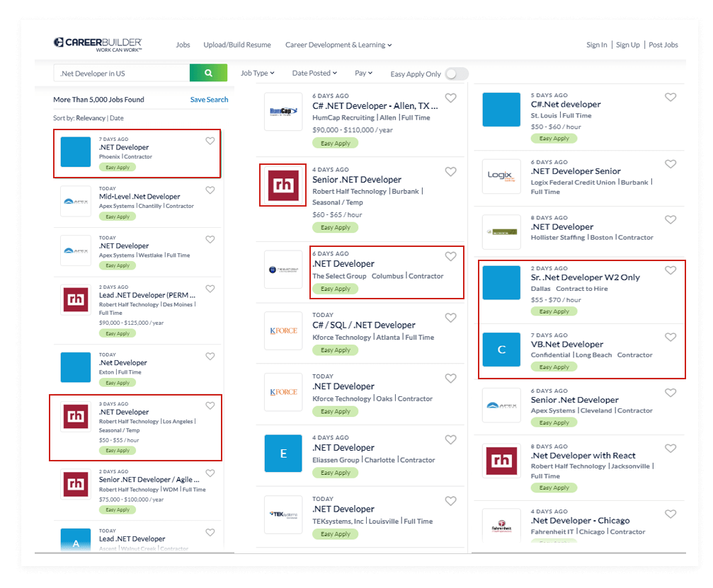The height and width of the screenshot is (588, 713).
Task: Click heart on Lead .NET Developer Ascent job
Action: click(x=210, y=532)
